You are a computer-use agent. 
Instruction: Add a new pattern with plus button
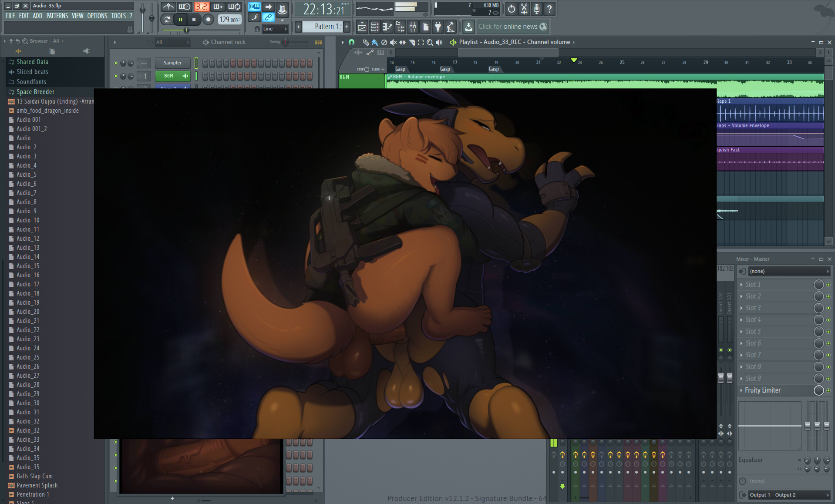(347, 27)
